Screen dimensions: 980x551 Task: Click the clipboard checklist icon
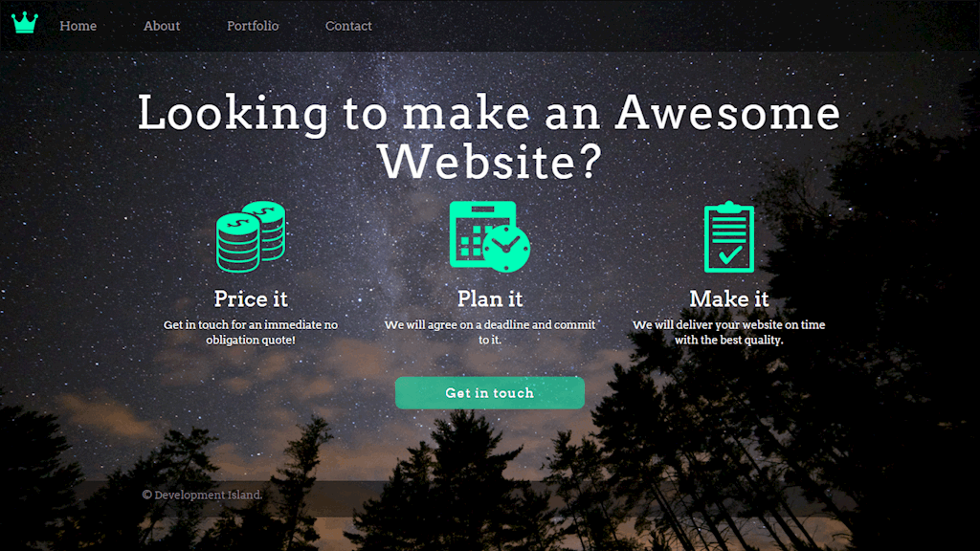coord(728,236)
